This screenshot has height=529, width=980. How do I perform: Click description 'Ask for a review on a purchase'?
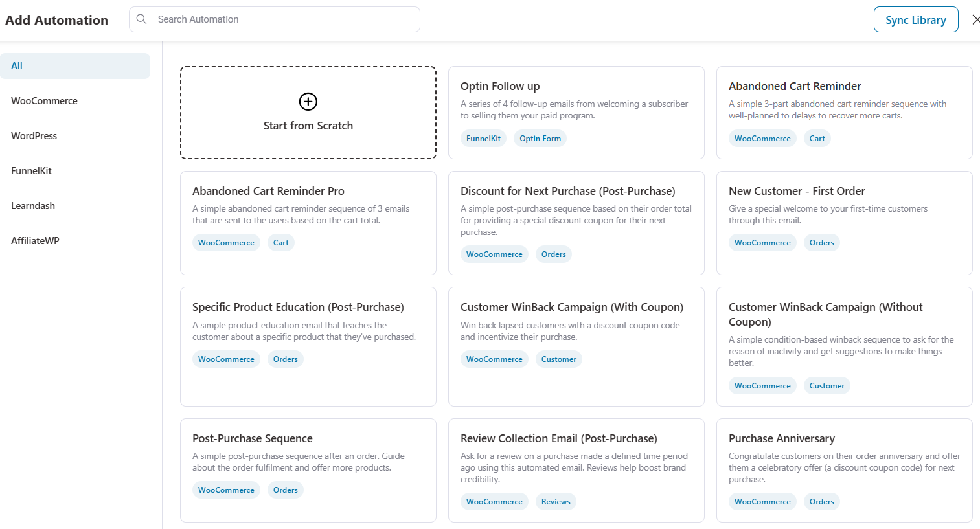coord(575,467)
